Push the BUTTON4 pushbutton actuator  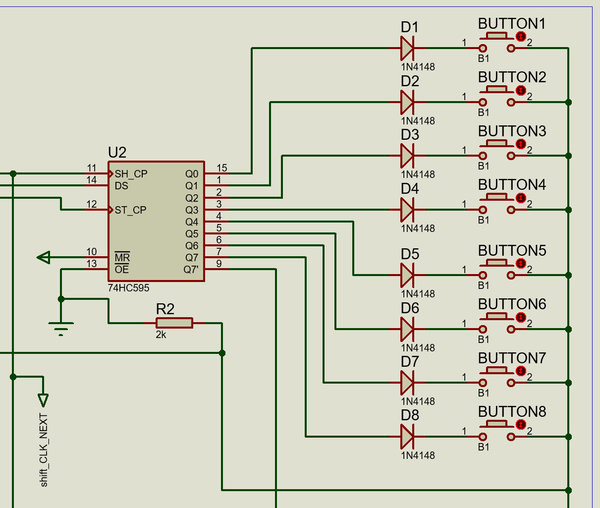click(x=497, y=197)
